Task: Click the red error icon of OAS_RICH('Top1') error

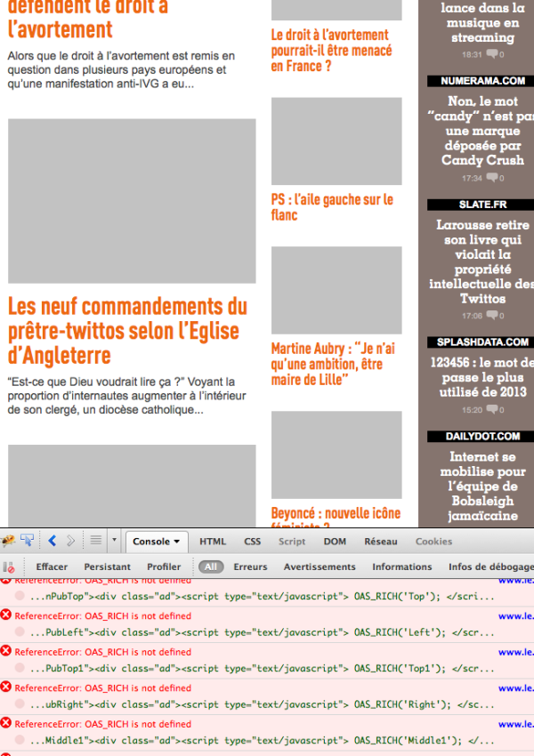Action: pyautogui.click(x=6, y=651)
